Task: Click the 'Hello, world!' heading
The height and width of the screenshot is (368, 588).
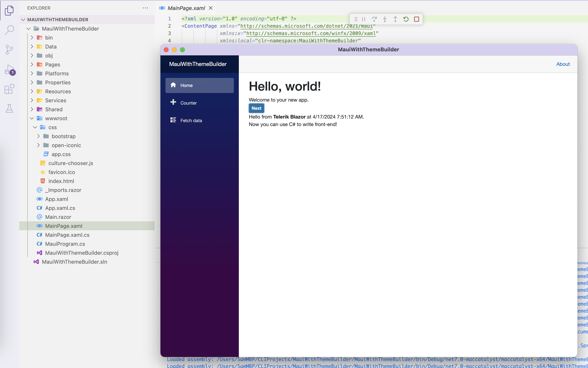Action: coord(285,86)
